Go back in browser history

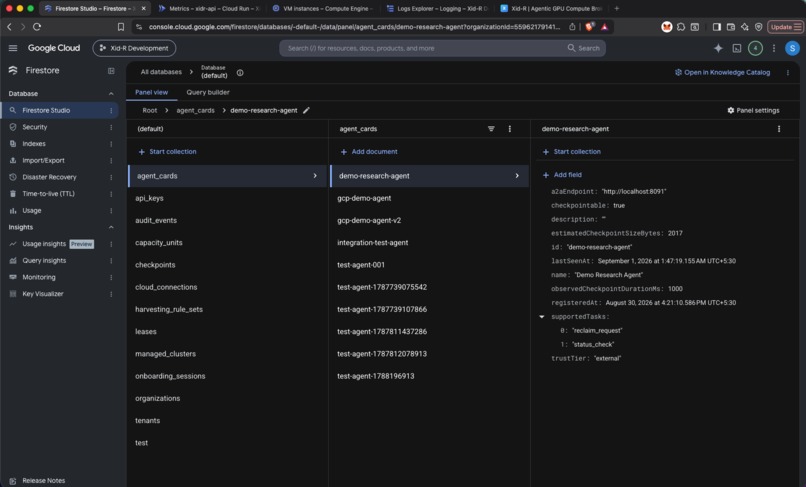coord(9,27)
